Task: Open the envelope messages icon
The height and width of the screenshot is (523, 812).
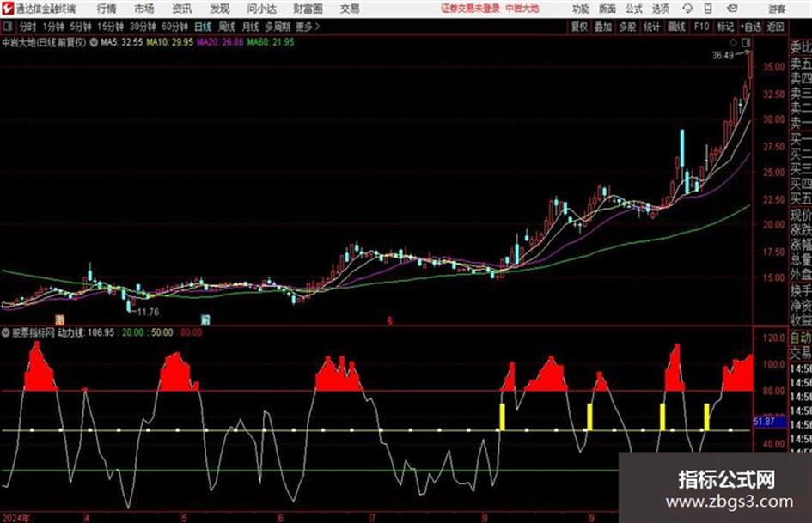Action: [x=732, y=9]
